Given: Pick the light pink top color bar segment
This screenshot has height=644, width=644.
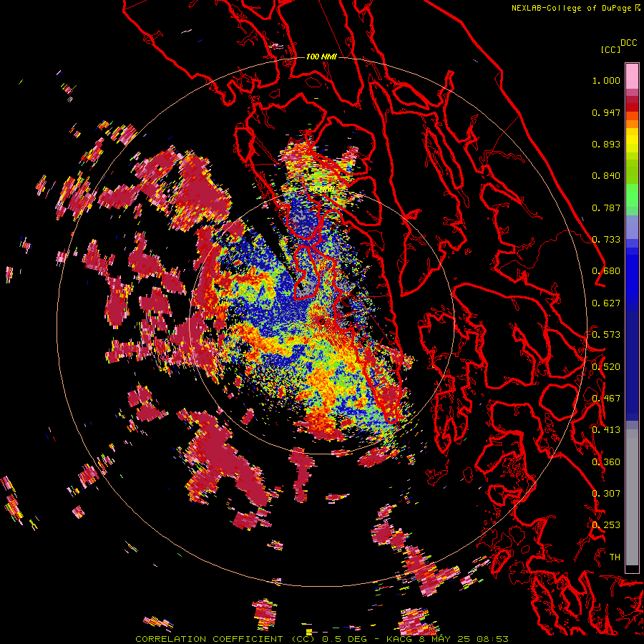Looking at the screenshot, I should 632,77.
